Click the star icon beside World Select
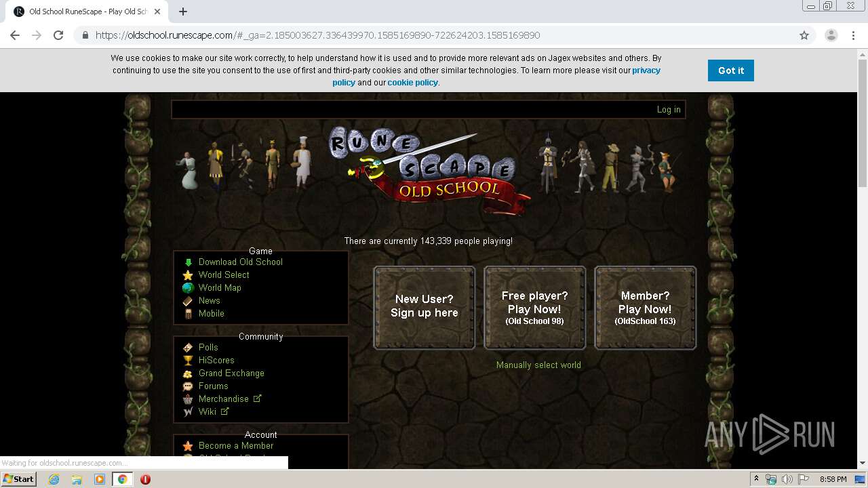Image resolution: width=868 pixels, height=488 pixels. point(188,275)
